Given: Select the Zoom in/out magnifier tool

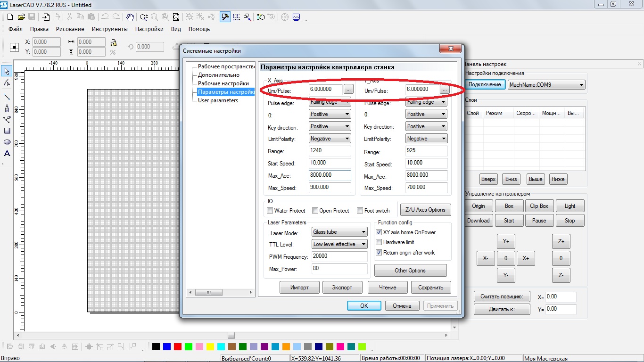Looking at the screenshot, I should point(144,17).
